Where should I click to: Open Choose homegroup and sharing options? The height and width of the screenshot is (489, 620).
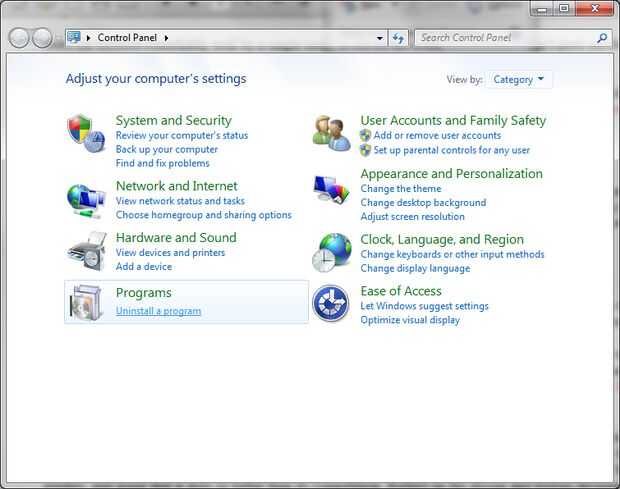point(204,215)
